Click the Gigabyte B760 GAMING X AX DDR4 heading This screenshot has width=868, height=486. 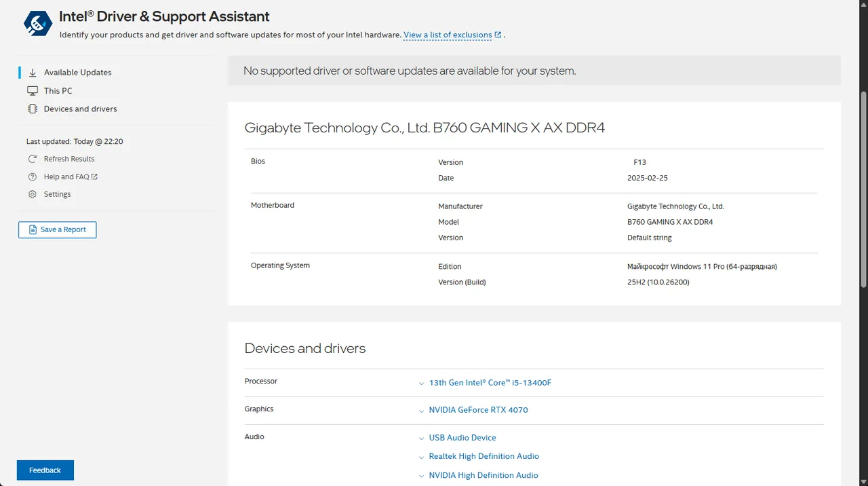[425, 128]
